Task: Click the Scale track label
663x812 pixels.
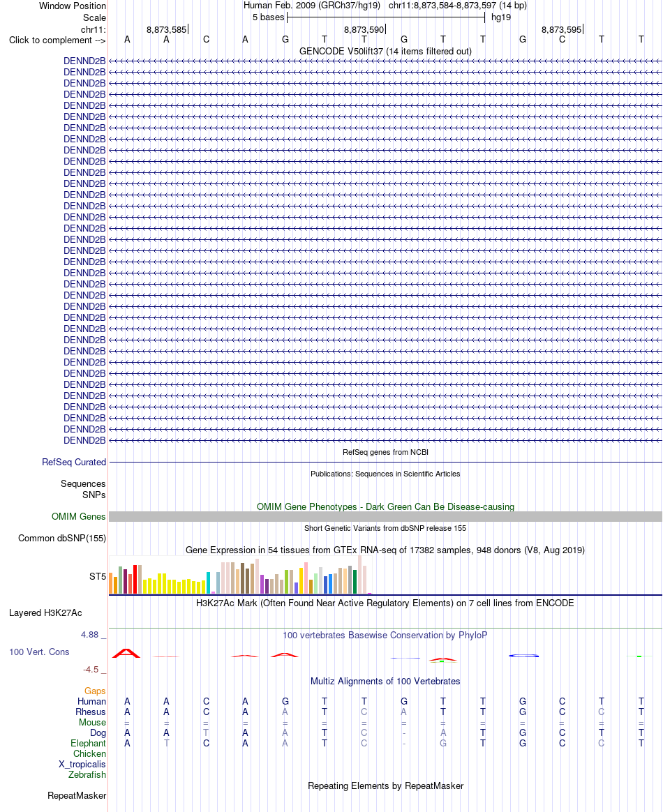Action: [x=94, y=17]
